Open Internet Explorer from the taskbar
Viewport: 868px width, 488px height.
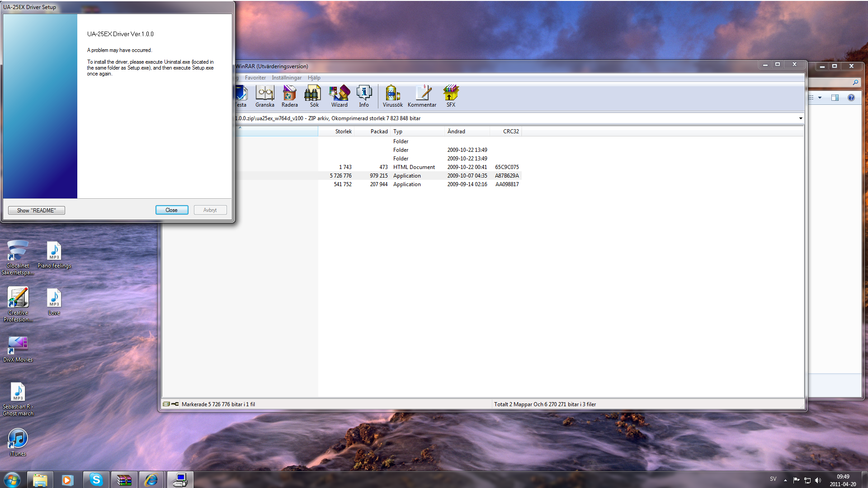(151, 480)
